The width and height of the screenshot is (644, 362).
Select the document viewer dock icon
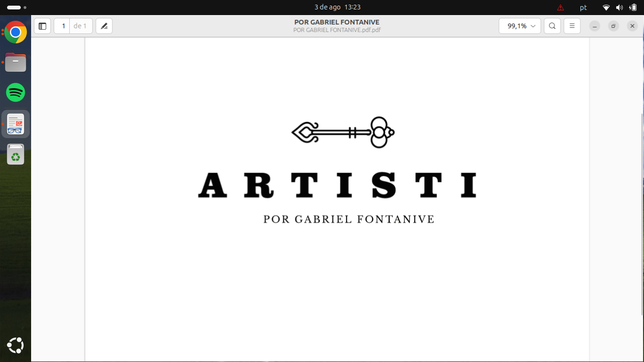click(x=16, y=124)
